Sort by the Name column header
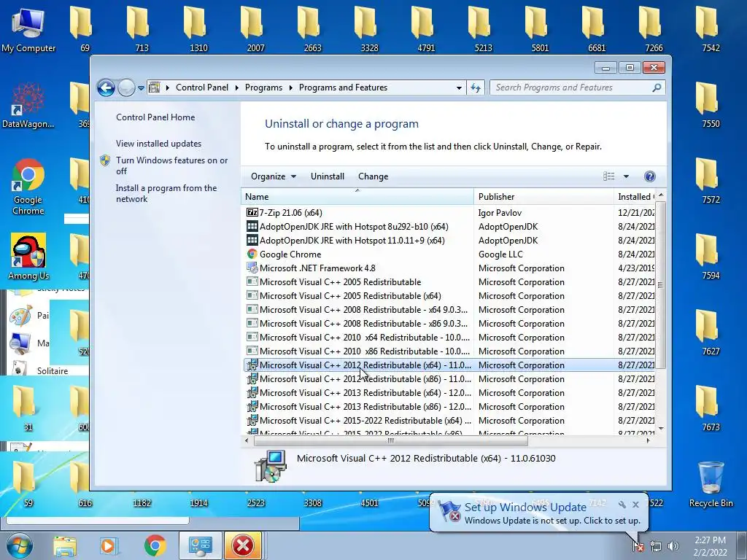Image resolution: width=747 pixels, height=560 pixels. pyautogui.click(x=357, y=197)
